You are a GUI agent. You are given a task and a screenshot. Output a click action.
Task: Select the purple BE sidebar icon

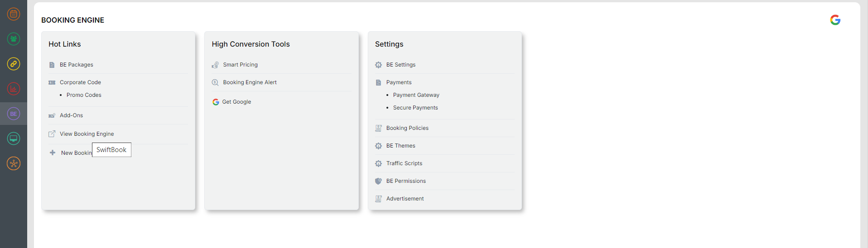14,114
